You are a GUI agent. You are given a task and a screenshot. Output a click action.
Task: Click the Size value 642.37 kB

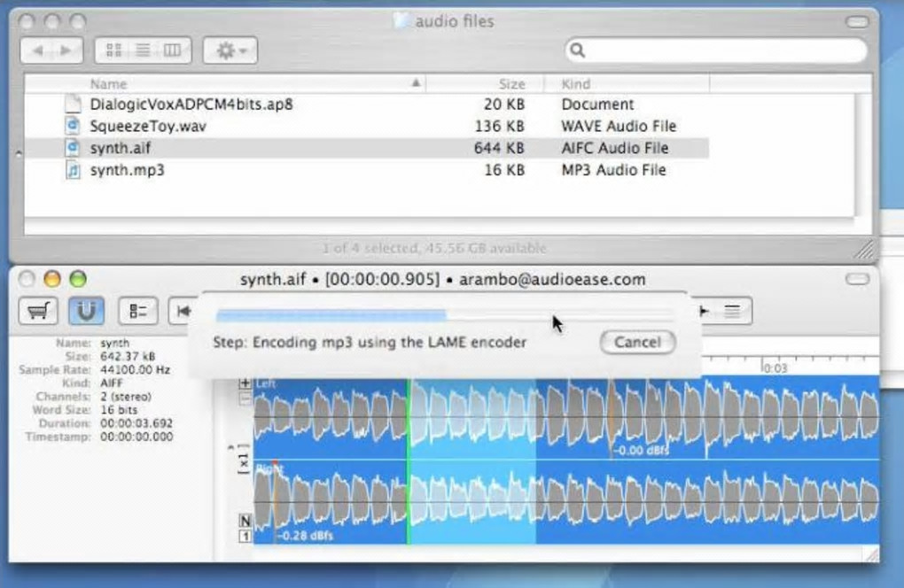[128, 357]
